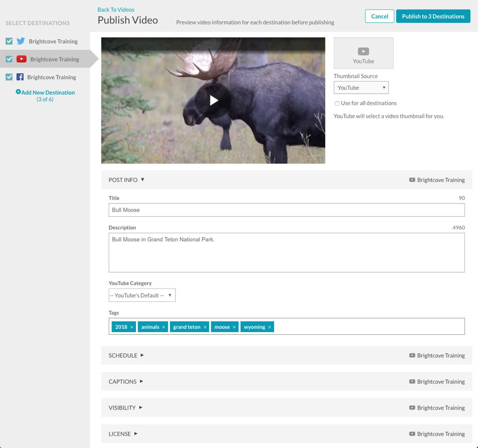
Task: Open the YouTube Category dropdown
Action: tap(142, 295)
